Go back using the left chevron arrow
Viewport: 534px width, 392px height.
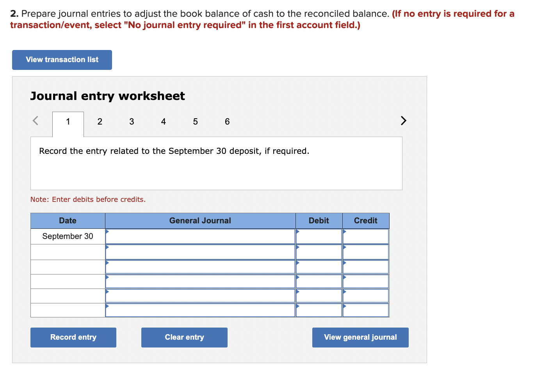(x=35, y=121)
